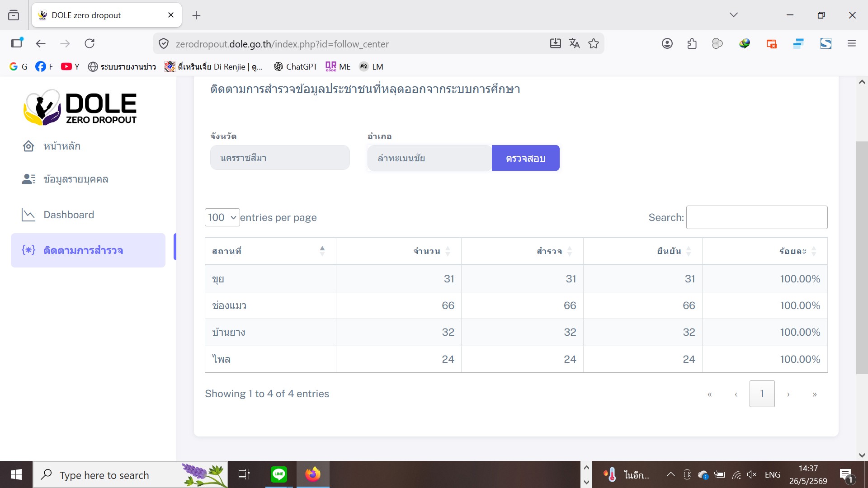The height and width of the screenshot is (488, 868).
Task: Click the site security shield icon
Action: click(164, 44)
